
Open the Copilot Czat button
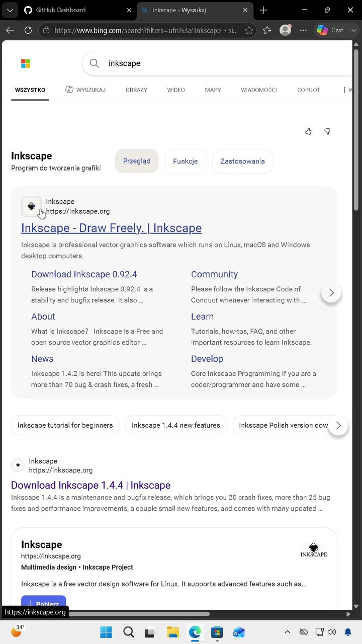tap(336, 30)
